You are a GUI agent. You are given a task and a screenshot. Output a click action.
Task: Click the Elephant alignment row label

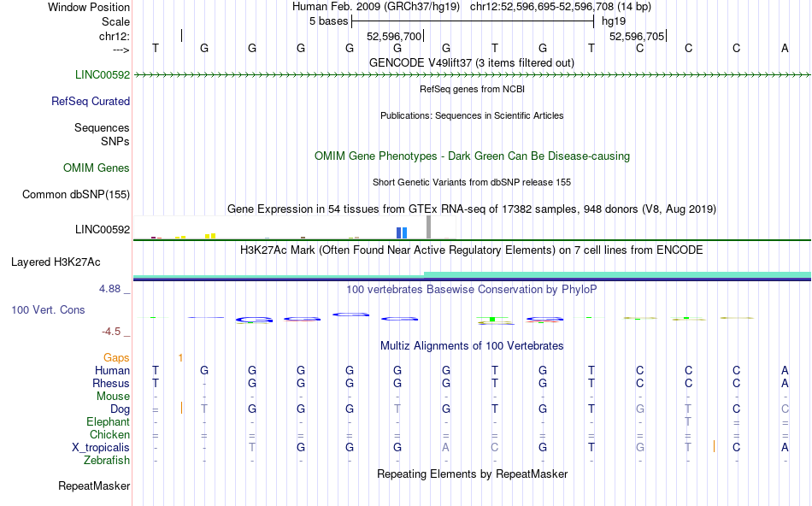point(108,421)
